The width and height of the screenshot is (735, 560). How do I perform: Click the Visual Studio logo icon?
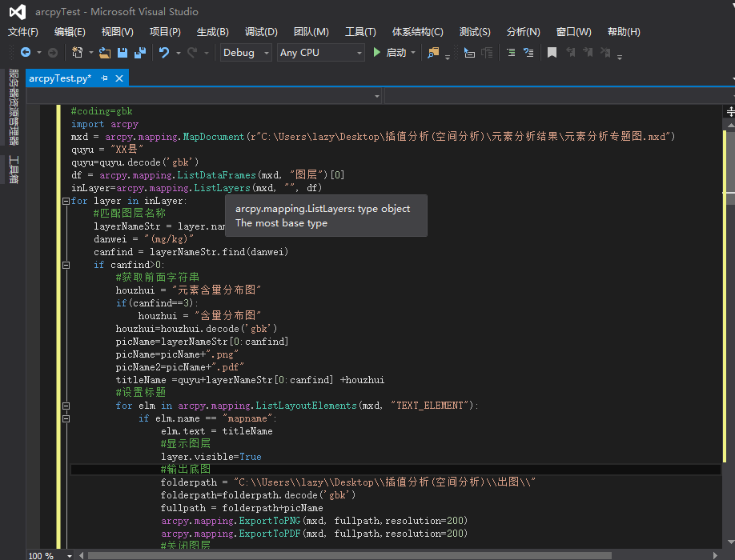pos(18,12)
